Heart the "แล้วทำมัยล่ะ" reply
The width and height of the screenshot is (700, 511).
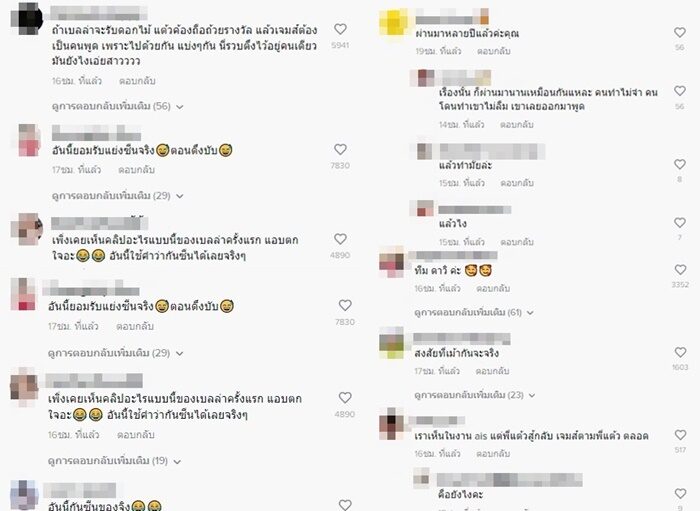(679, 164)
